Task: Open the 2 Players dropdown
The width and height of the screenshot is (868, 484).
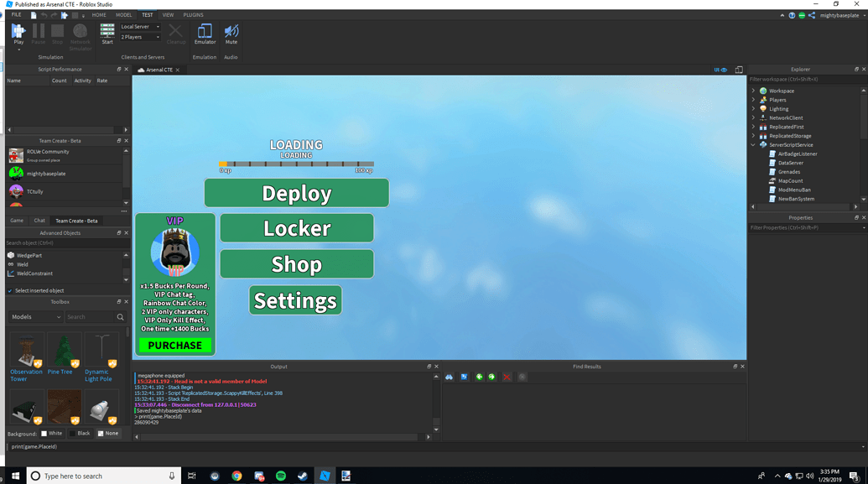Action: pyautogui.click(x=139, y=36)
